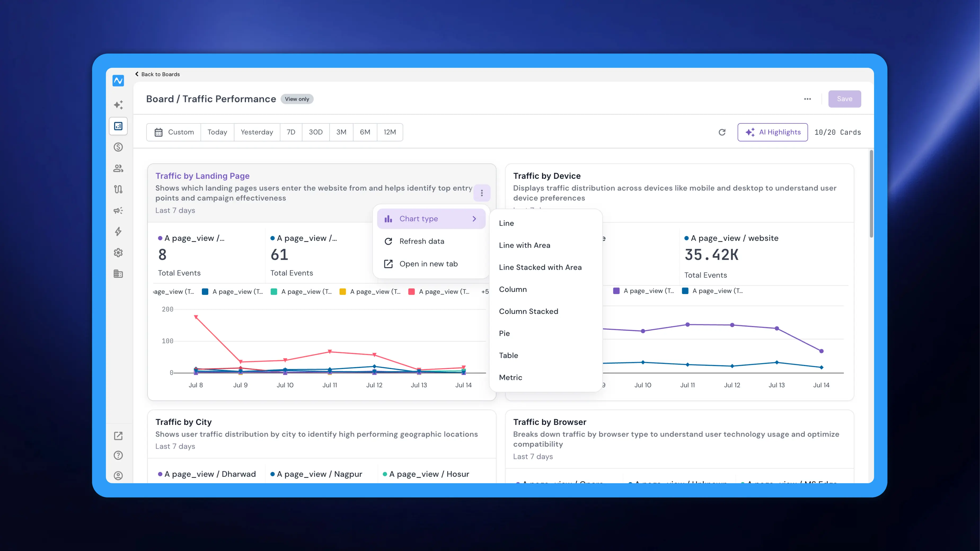This screenshot has height=551, width=980.
Task: Open the user account profile icon
Action: [x=118, y=475]
